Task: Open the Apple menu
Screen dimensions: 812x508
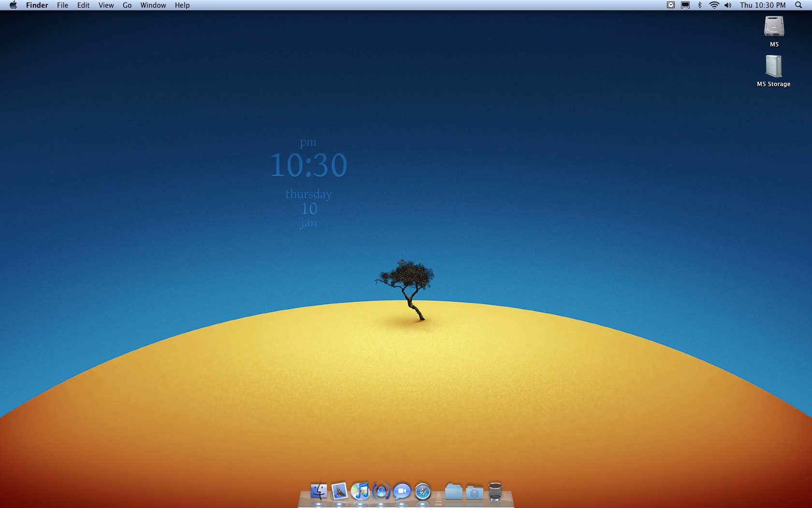Action: [13, 5]
